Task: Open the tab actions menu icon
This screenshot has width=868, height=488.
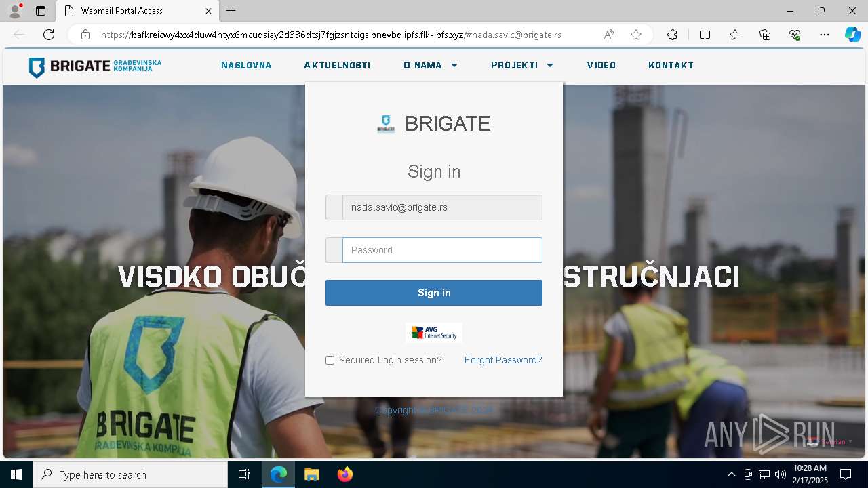Action: pyautogui.click(x=41, y=11)
